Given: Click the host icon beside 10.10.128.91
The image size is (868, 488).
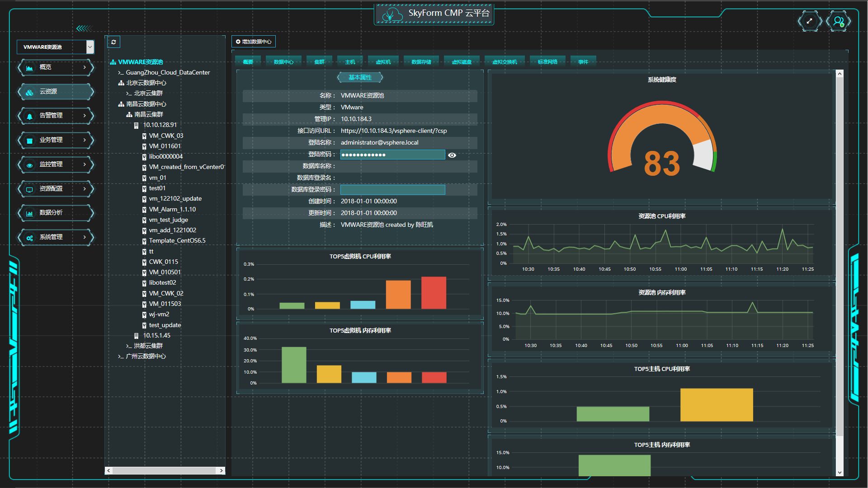Looking at the screenshot, I should [x=136, y=126].
